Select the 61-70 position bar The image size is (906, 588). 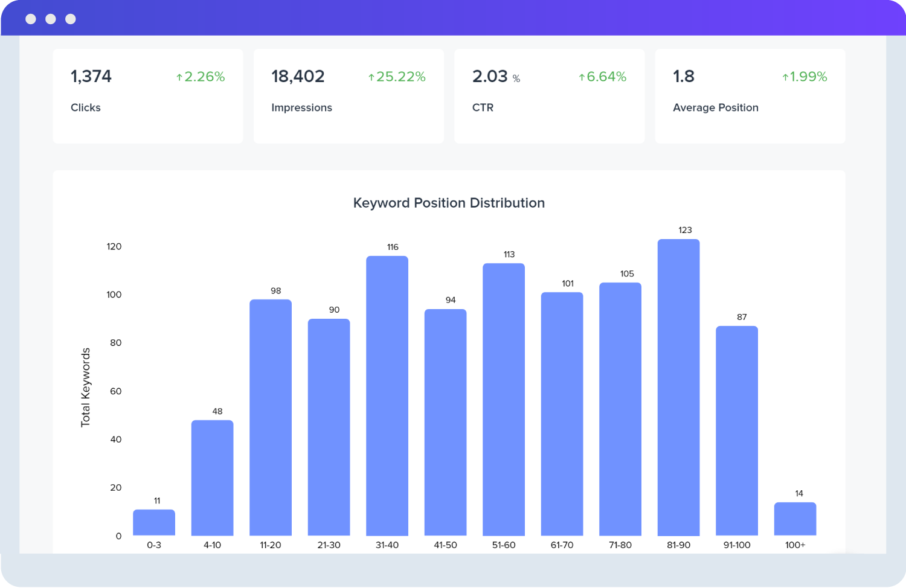coord(562,414)
